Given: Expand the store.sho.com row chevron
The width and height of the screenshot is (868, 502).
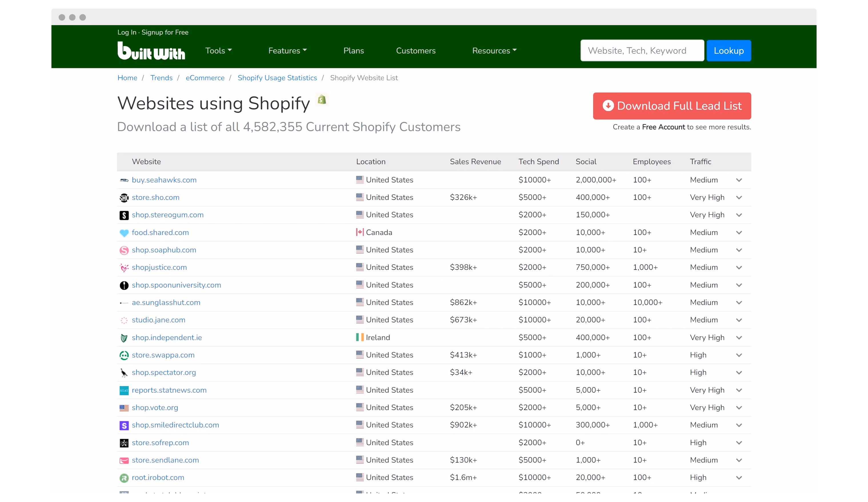Looking at the screenshot, I should coord(739,198).
